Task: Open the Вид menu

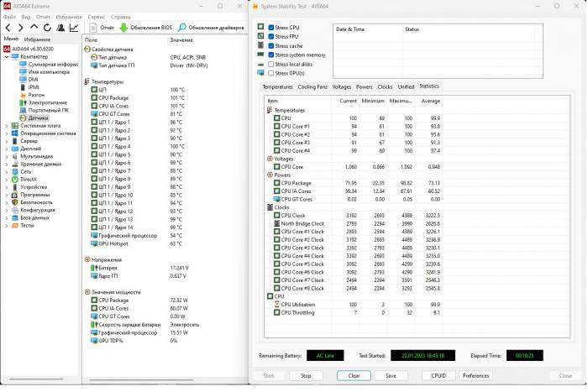Action: point(26,17)
